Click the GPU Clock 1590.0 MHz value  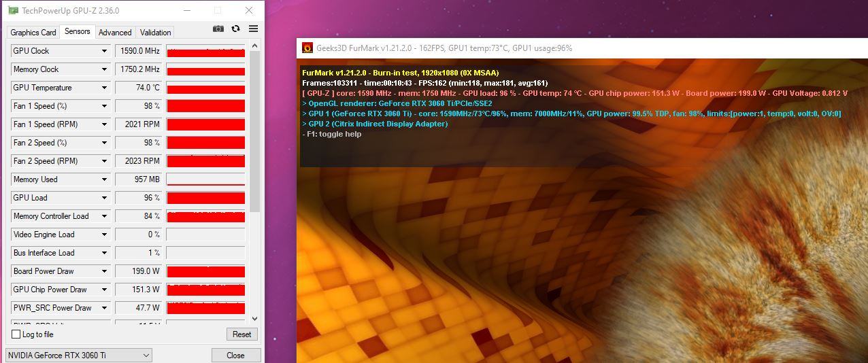[139, 51]
